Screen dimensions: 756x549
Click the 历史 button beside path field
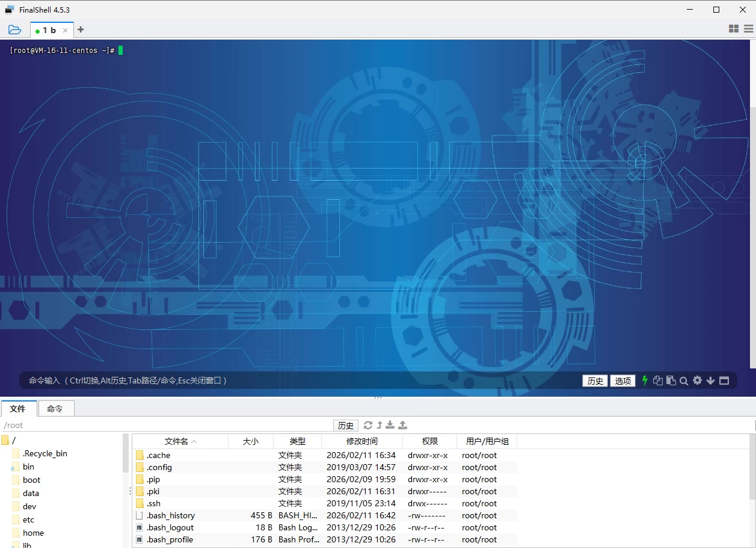pos(346,426)
